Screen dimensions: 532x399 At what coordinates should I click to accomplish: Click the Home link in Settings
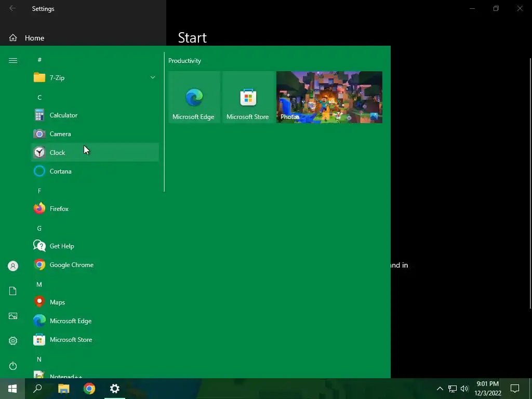83,38
